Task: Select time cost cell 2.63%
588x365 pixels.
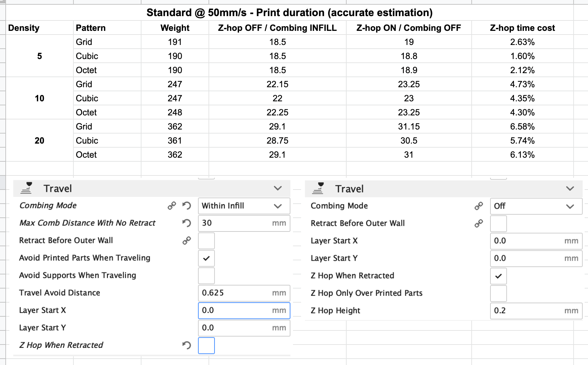Action: (522, 42)
